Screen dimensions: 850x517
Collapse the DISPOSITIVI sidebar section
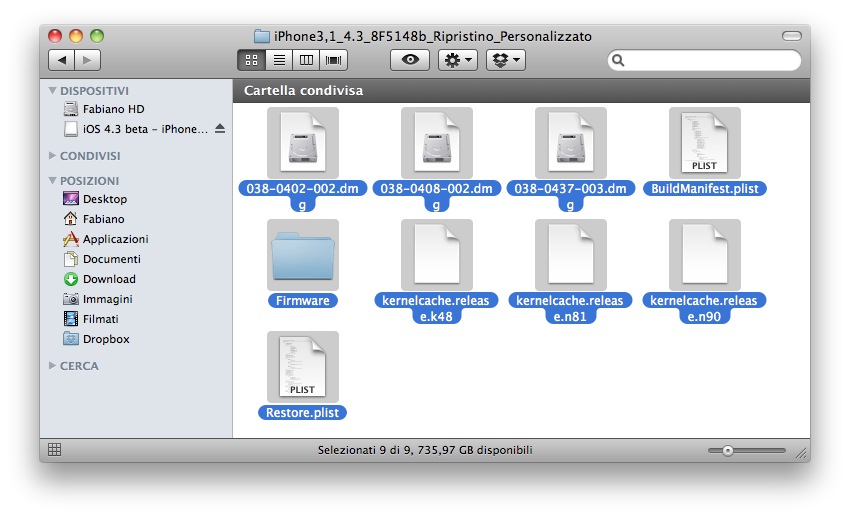53,91
